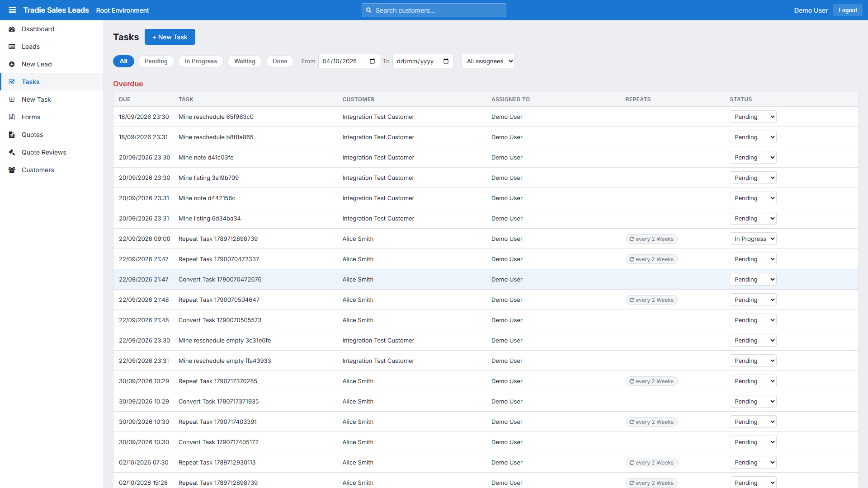Filter tasks by Pending status pill
The height and width of the screenshot is (488, 868).
click(156, 61)
